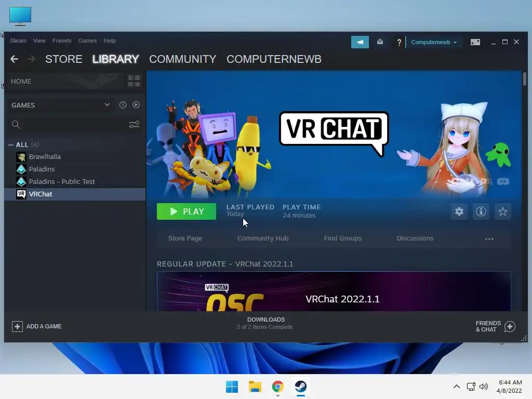Switch to Big Picture mode icon
Viewport: 532px width, 399px height.
(475, 42)
